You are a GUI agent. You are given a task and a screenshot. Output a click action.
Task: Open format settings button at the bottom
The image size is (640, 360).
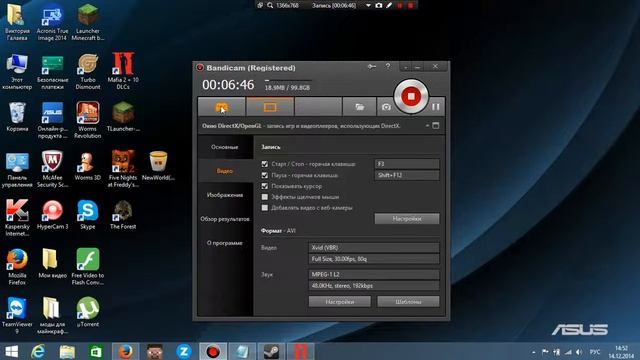(x=340, y=302)
